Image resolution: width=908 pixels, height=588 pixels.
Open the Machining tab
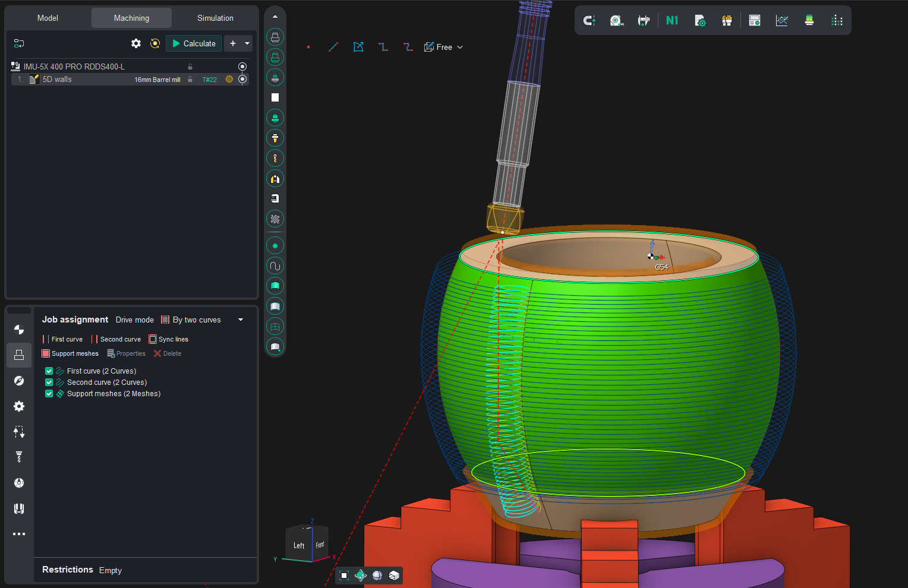(x=131, y=18)
